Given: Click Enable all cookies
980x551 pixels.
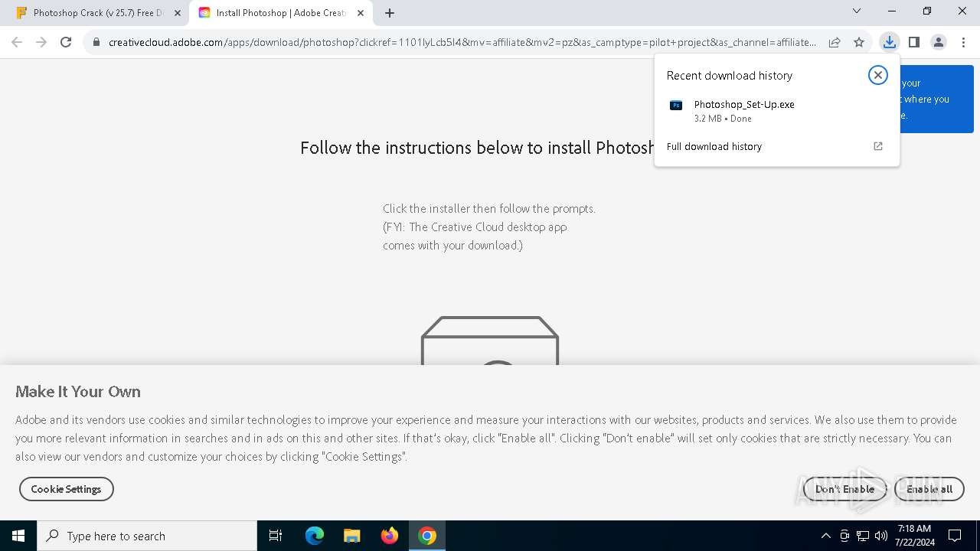Looking at the screenshot, I should point(929,489).
